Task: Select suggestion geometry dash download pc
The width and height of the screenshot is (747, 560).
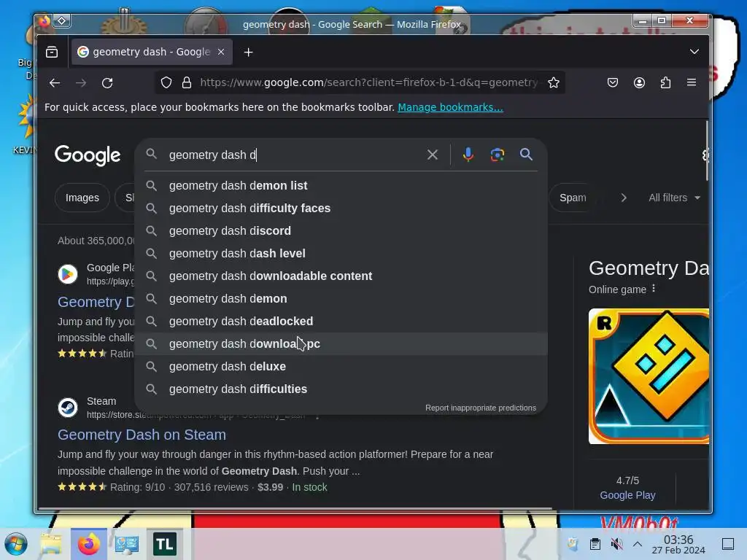Action: click(341, 344)
